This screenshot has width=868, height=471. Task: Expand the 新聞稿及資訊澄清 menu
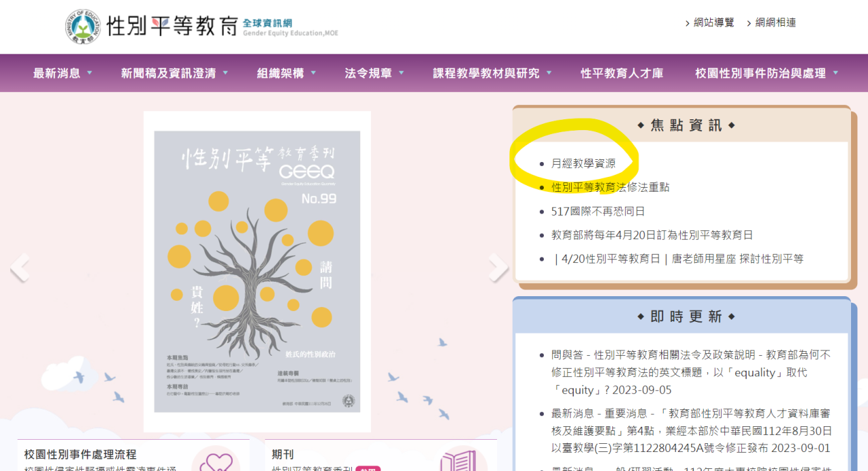click(174, 73)
